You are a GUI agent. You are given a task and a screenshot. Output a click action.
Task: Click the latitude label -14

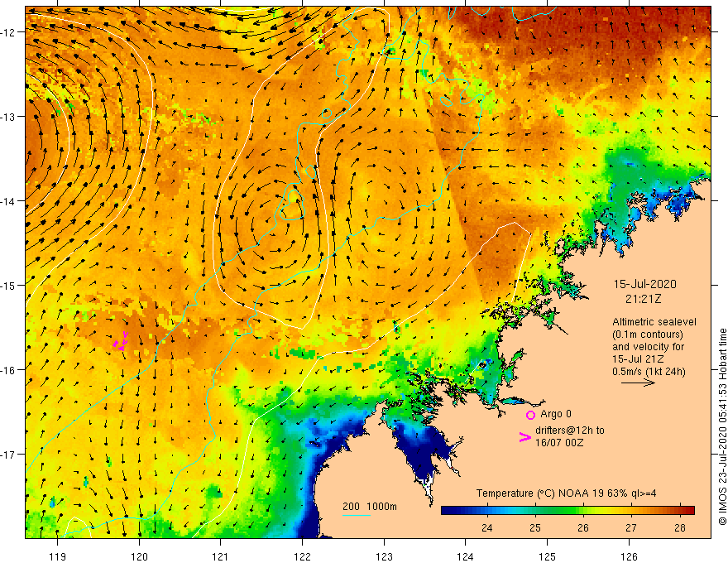(8, 201)
